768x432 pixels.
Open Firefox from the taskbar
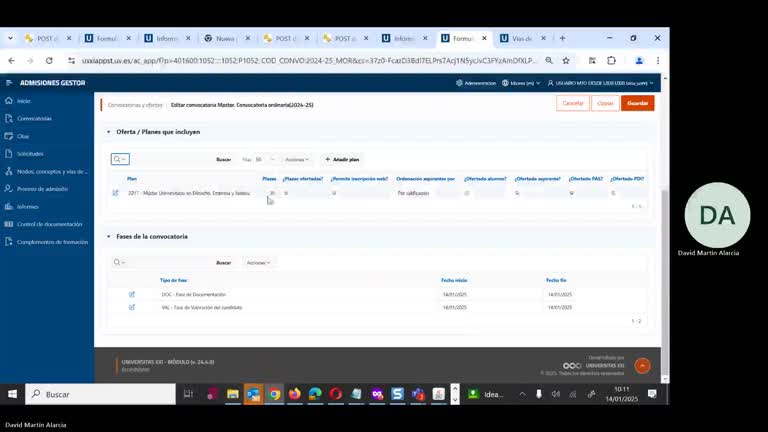click(x=295, y=394)
